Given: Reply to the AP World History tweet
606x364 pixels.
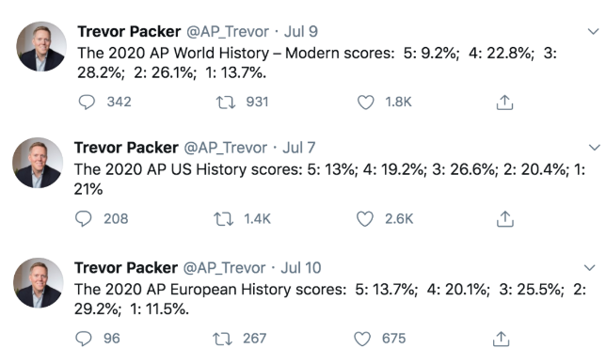Looking at the screenshot, I should pos(87,103).
